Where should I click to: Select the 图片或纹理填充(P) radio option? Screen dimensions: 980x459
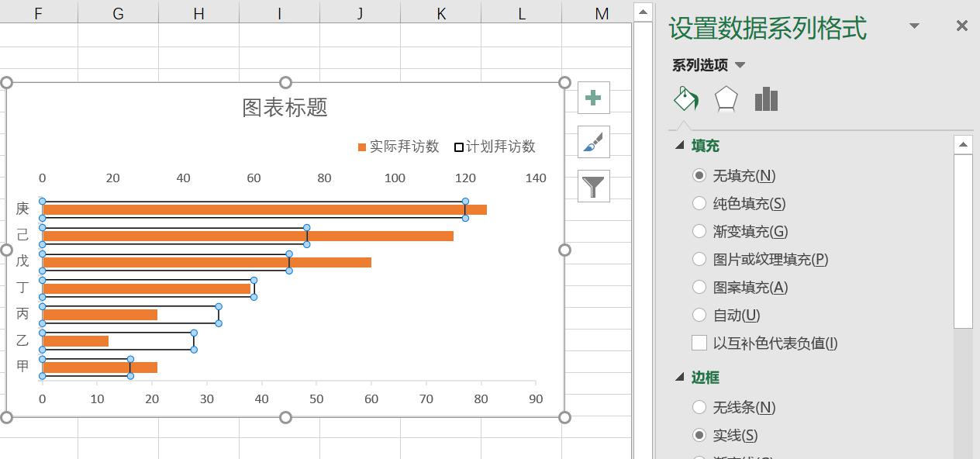699,260
